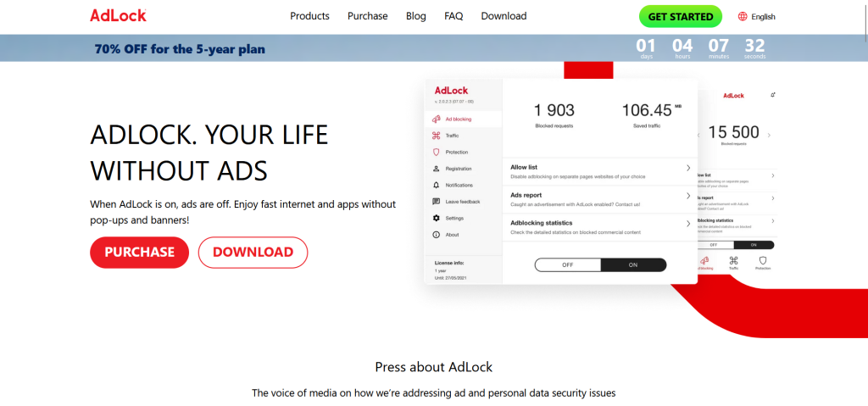Click the Allow list row title
Screen dimensions: 868x406
tap(524, 167)
